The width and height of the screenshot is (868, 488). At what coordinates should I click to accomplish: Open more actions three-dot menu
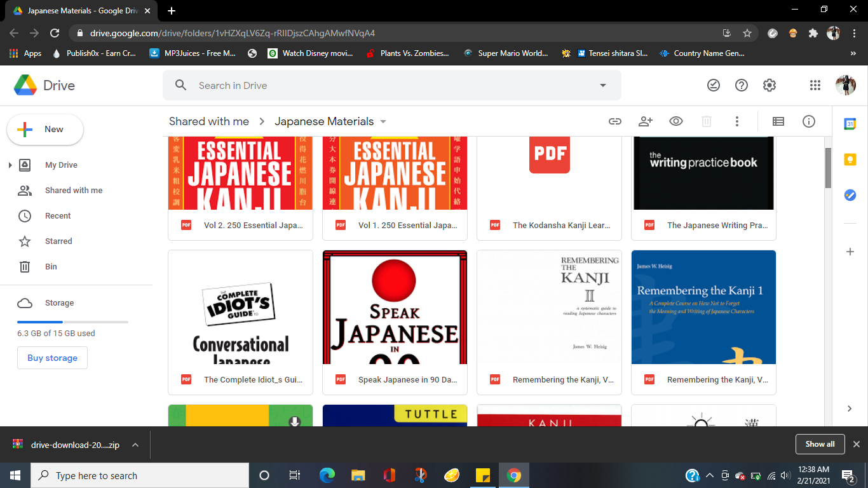coord(736,121)
